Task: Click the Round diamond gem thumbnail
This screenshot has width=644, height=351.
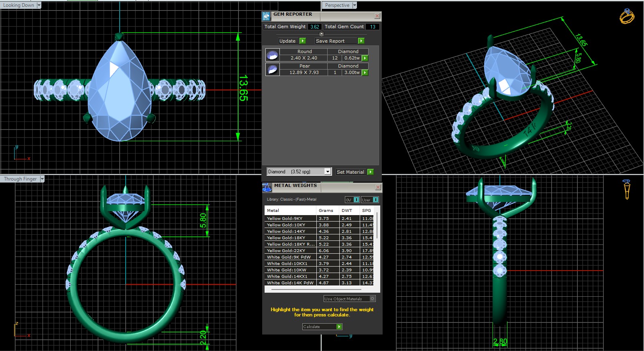Action: [x=272, y=55]
